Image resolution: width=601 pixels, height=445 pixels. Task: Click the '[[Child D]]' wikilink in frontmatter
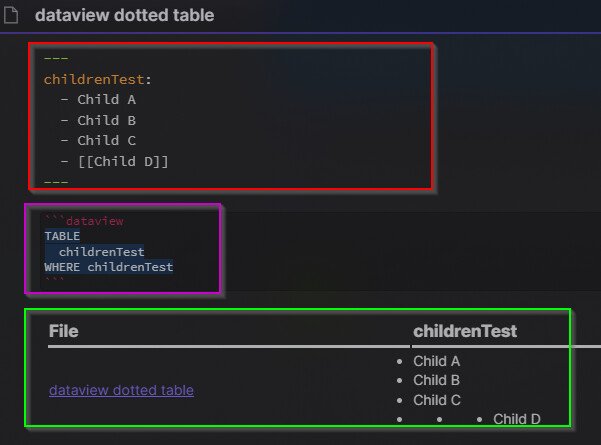coord(123,161)
